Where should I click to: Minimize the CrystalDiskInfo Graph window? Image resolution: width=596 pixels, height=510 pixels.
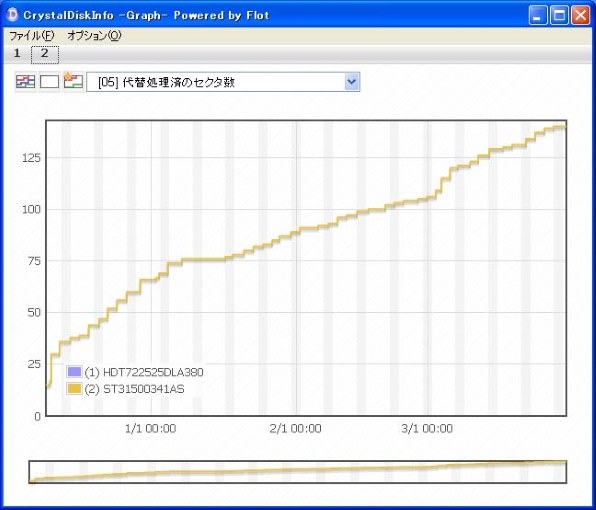click(x=537, y=15)
